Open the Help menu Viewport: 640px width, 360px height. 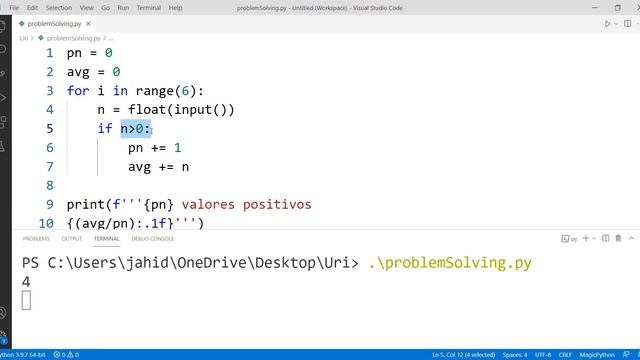[176, 8]
